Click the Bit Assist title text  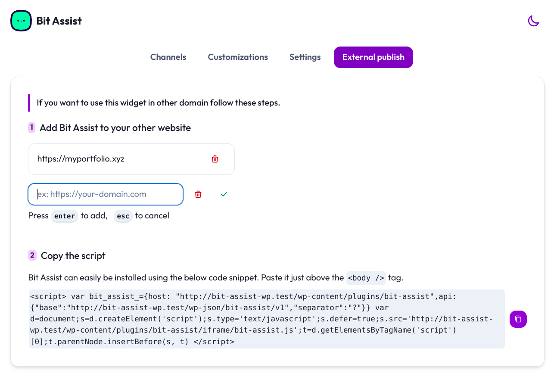click(x=59, y=21)
